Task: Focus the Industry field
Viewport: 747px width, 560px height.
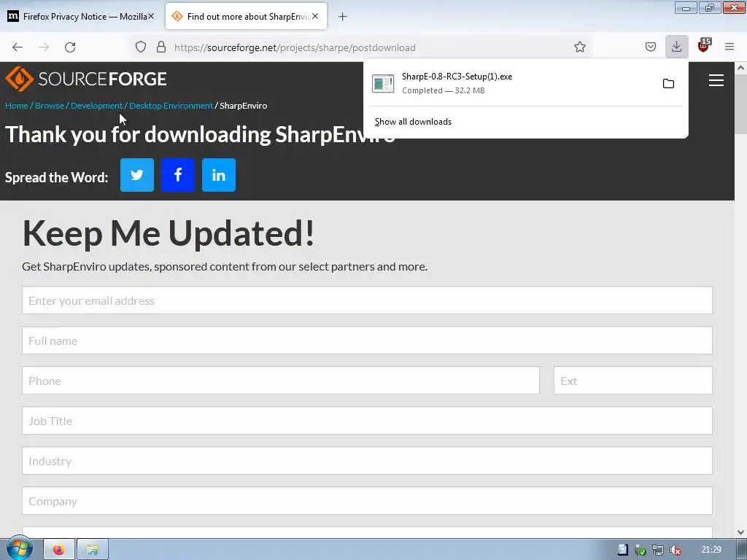Action: point(367,461)
